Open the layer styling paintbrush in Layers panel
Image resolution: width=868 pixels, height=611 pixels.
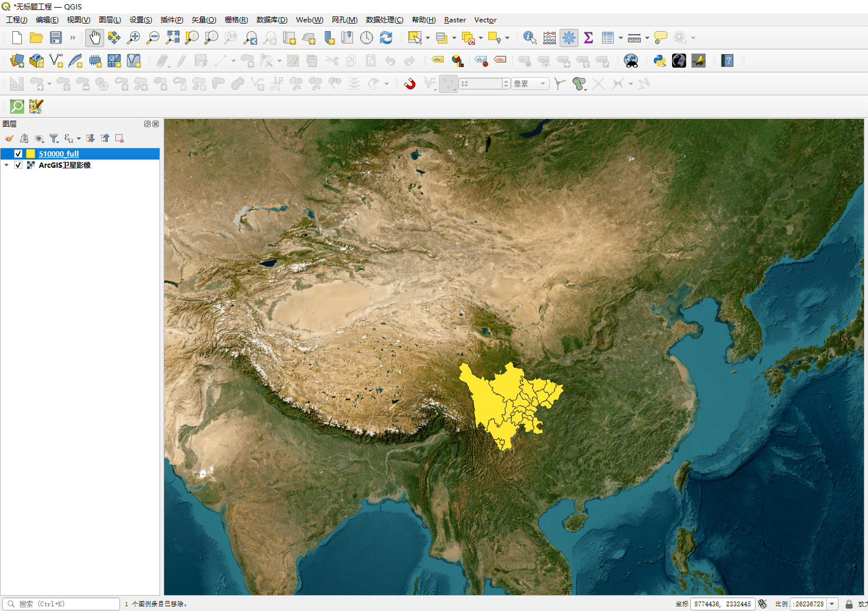[9, 138]
